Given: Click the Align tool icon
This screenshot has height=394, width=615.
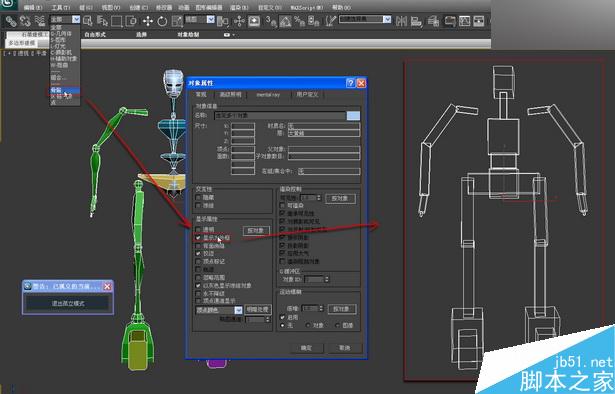Looking at the screenshot, I should (416, 21).
